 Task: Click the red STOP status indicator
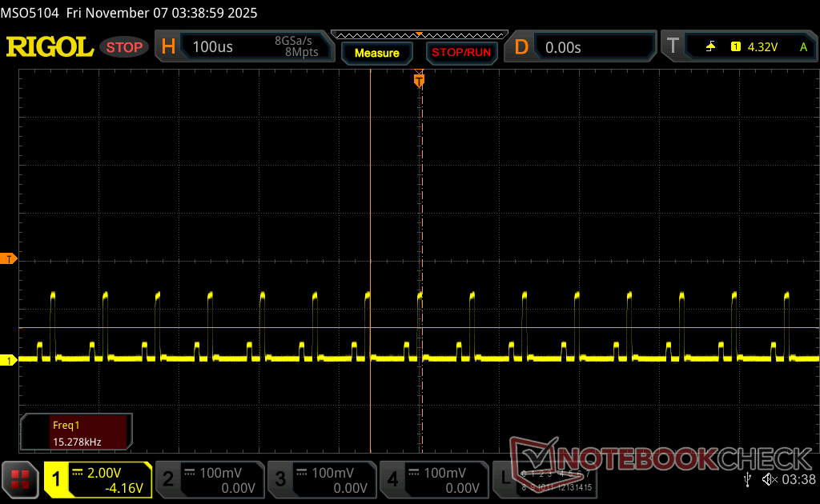coord(124,47)
